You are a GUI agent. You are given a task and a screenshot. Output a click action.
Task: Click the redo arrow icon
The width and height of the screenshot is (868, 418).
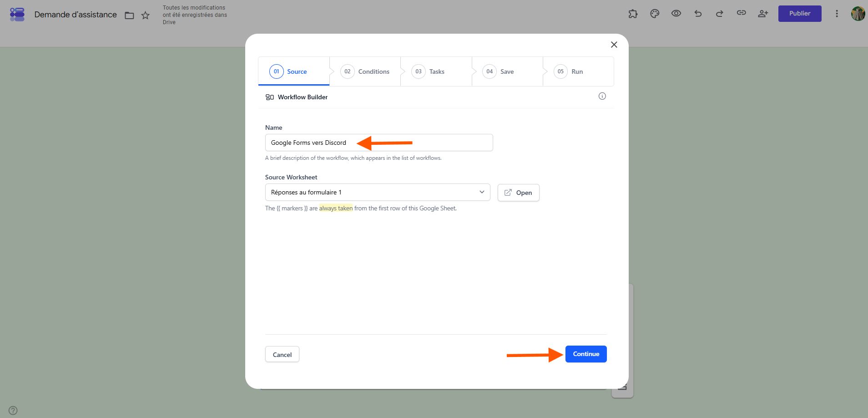[719, 14]
